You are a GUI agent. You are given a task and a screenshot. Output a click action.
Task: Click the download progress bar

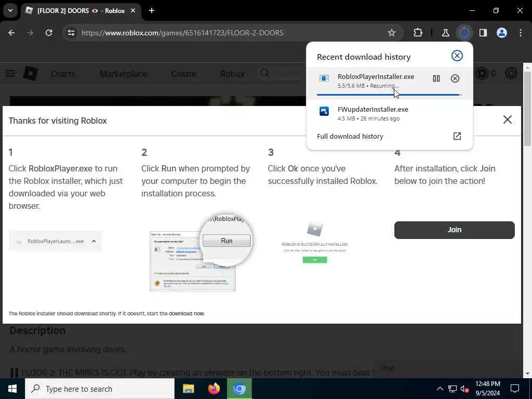tap(389, 95)
